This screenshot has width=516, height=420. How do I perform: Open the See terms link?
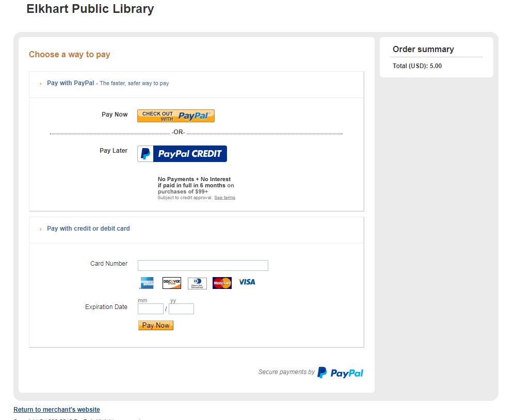[x=224, y=198]
